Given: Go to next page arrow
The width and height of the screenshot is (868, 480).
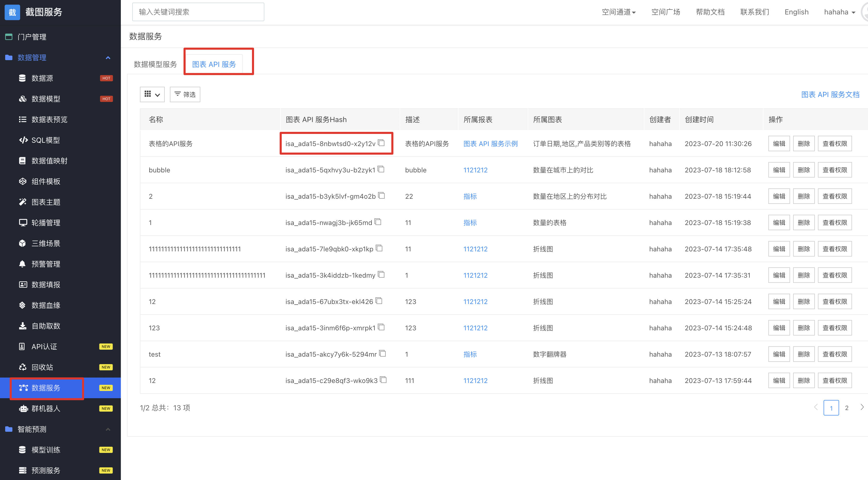Looking at the screenshot, I should (x=862, y=407).
